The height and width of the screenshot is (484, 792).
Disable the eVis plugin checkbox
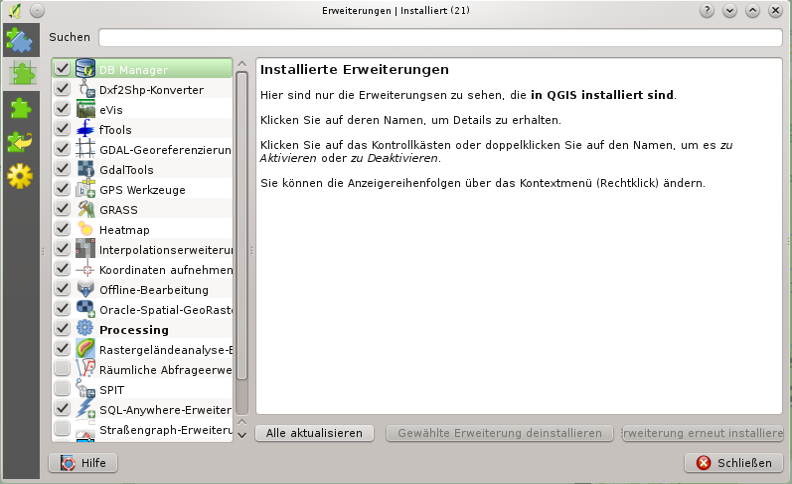(x=62, y=109)
